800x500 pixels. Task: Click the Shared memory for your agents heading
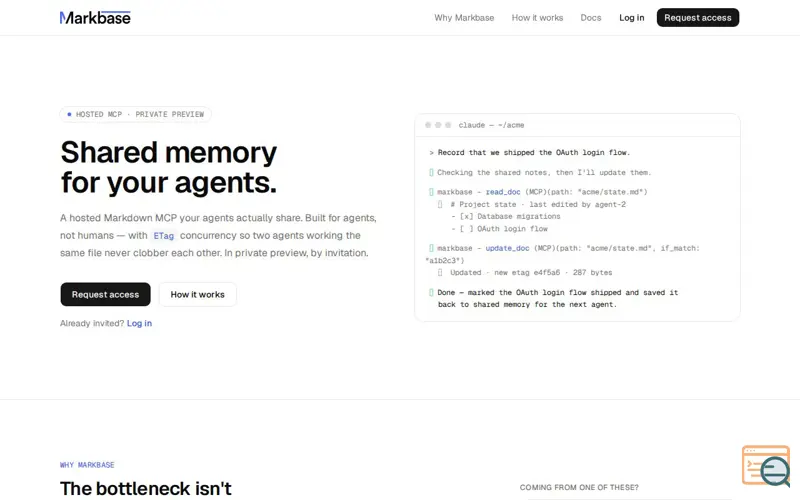[168, 167]
